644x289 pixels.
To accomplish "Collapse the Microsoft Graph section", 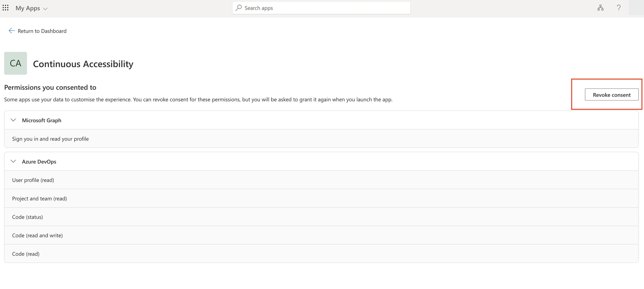I will [14, 120].
